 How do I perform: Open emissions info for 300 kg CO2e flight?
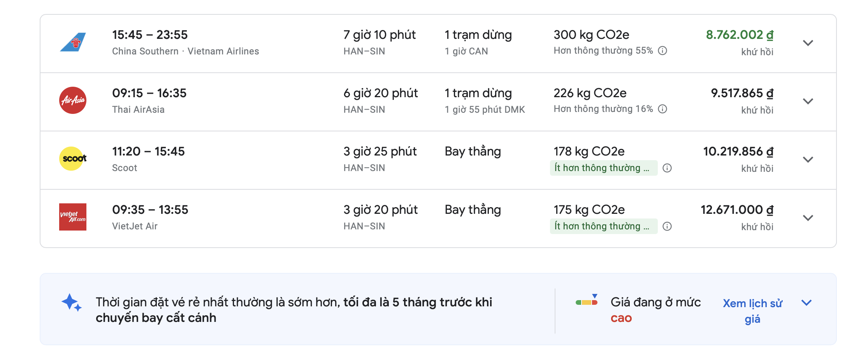662,51
